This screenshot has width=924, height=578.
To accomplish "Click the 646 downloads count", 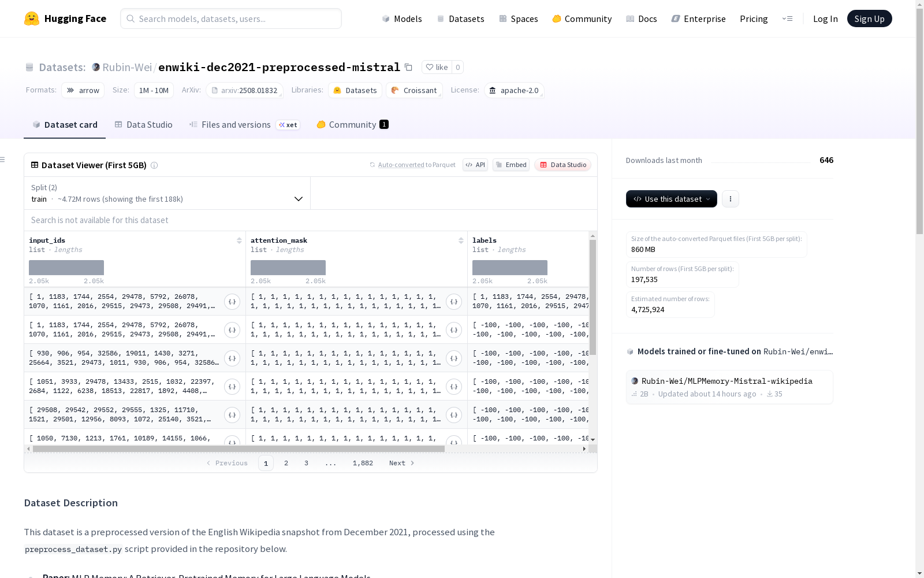I will [826, 160].
